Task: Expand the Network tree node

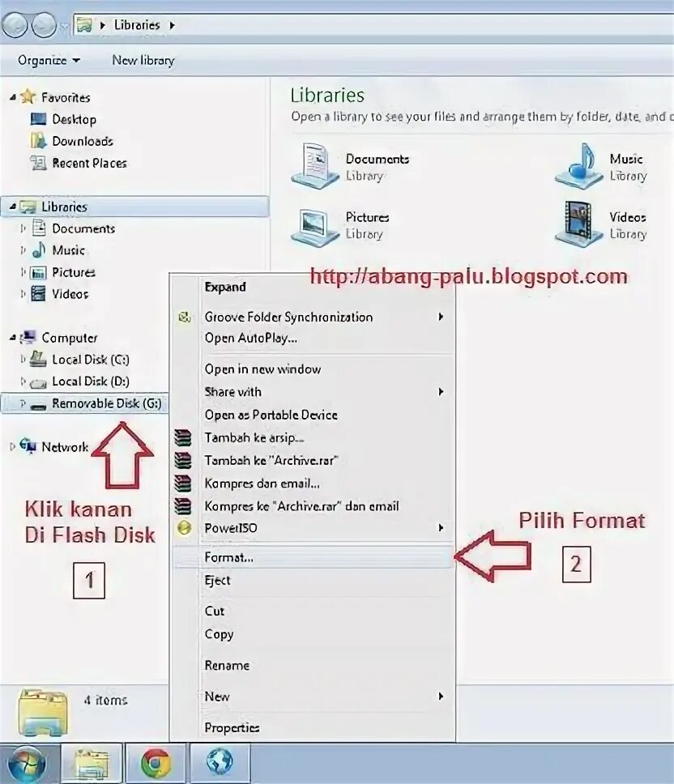Action: 12,446
